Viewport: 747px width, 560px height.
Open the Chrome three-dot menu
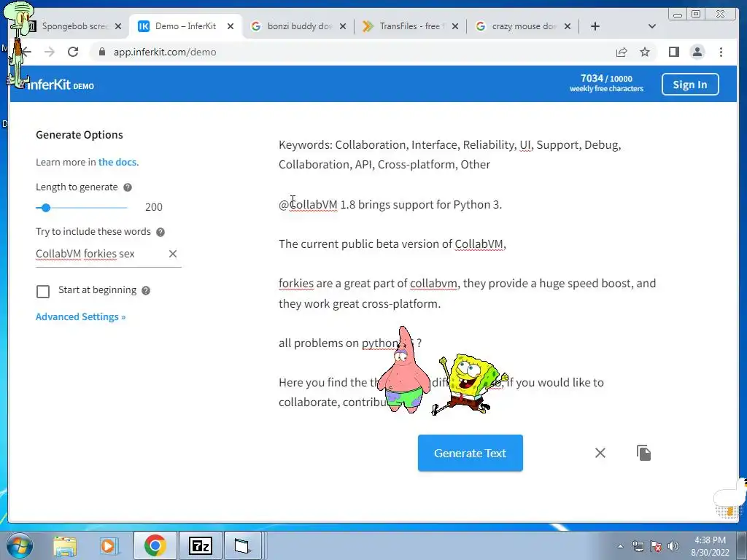pyautogui.click(x=721, y=52)
